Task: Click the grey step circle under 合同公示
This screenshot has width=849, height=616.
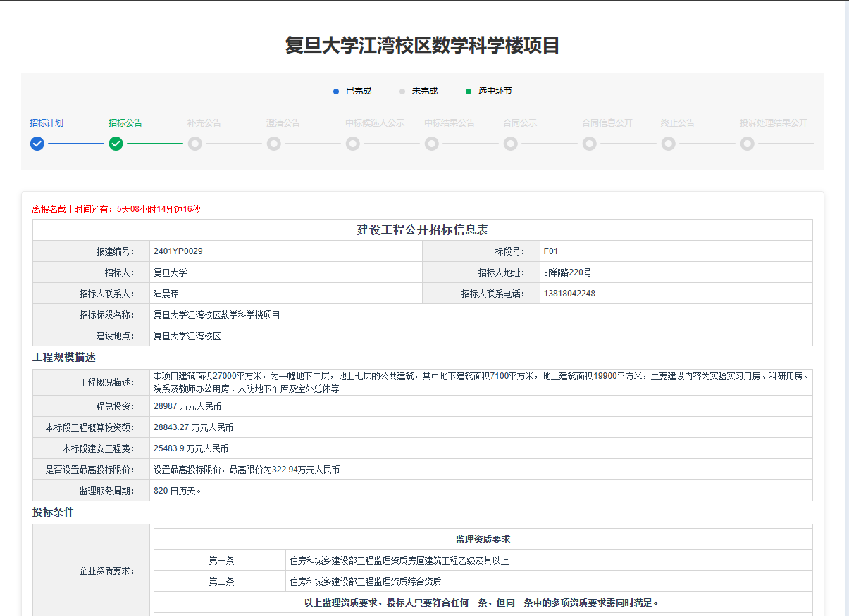Action: tap(511, 144)
